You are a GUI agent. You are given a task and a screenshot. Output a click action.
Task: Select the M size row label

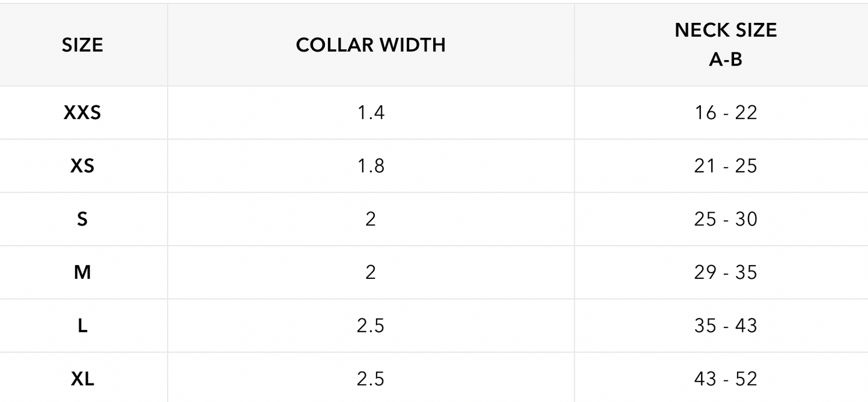[82, 272]
